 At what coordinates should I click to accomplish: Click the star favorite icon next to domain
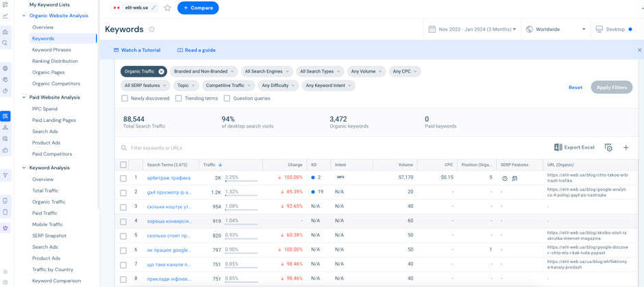coord(167,8)
